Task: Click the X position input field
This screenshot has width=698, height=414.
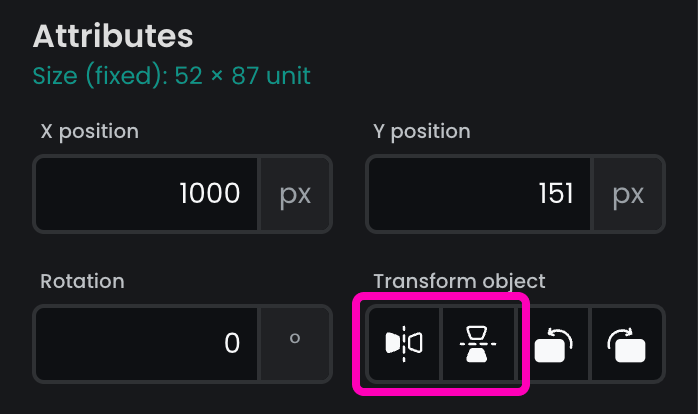Action: point(147,193)
